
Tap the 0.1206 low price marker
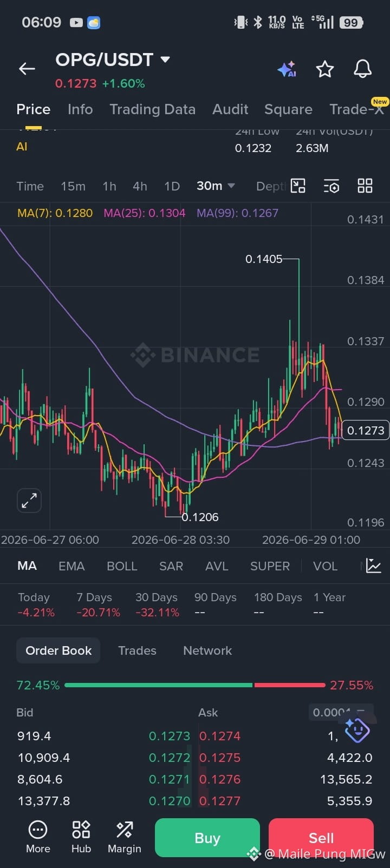click(200, 517)
